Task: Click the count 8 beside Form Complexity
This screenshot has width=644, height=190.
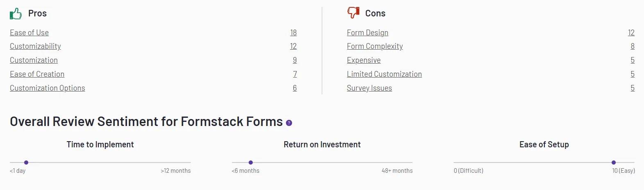Action: pyautogui.click(x=633, y=46)
